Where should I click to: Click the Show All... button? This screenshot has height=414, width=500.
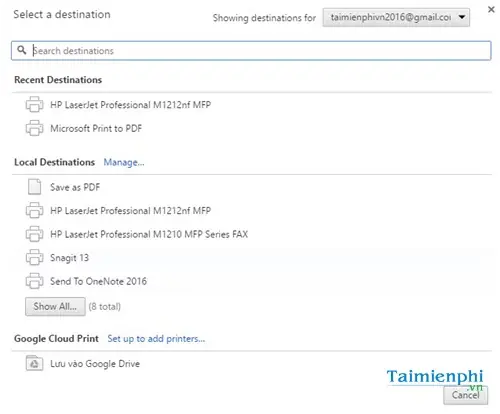tap(55, 306)
